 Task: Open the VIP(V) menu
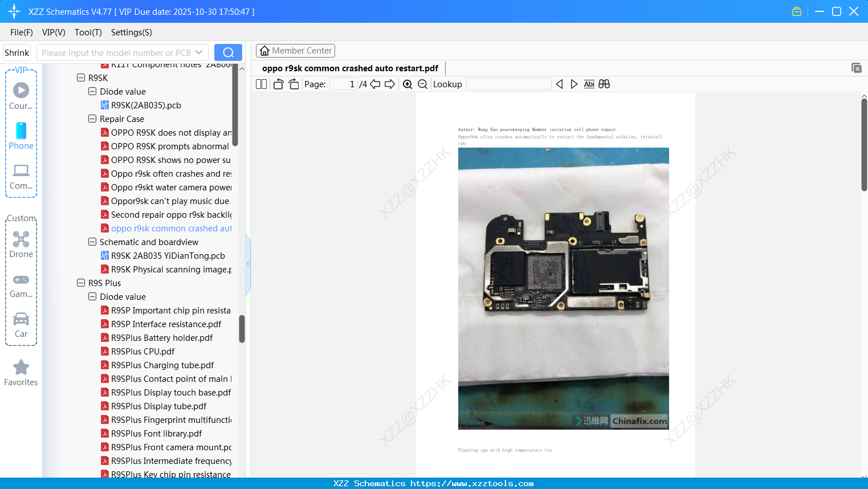tap(54, 32)
